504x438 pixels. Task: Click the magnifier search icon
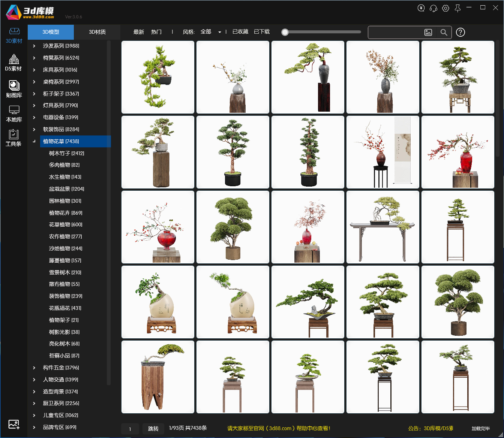pos(444,33)
